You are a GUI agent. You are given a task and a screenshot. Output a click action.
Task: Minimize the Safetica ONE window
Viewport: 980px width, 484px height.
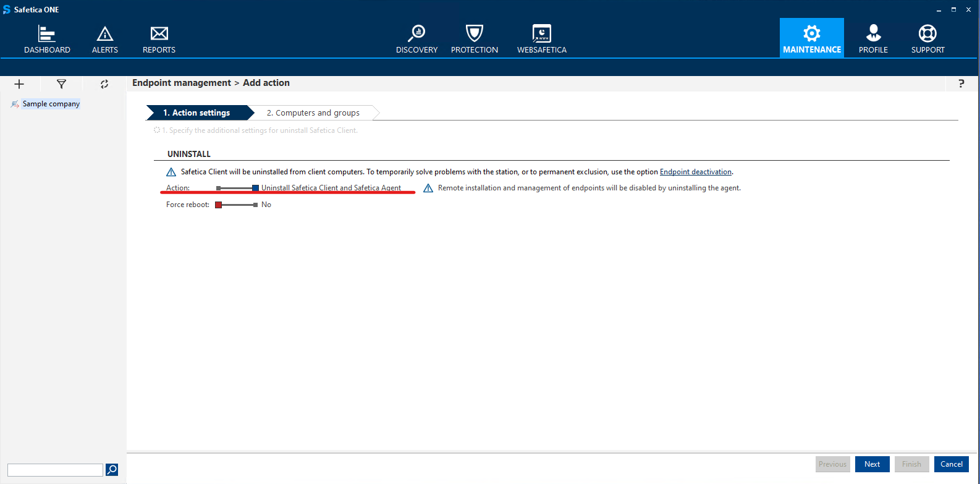click(x=939, y=10)
